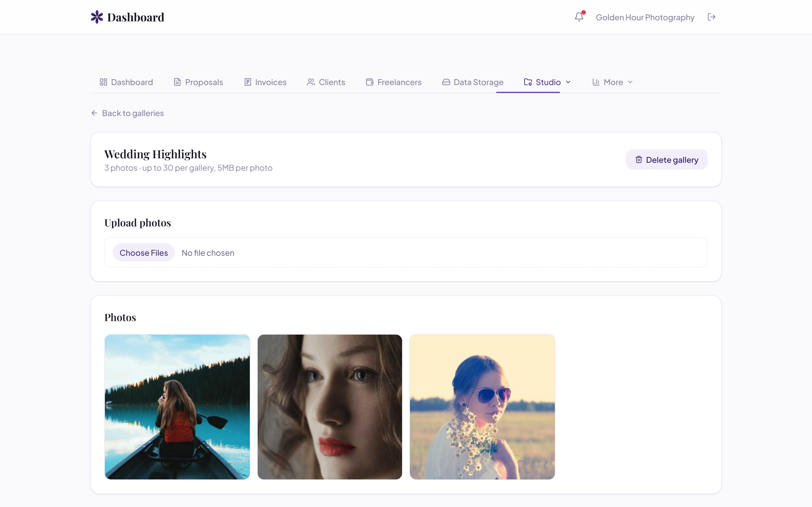Screen dimensions: 812x507
Task: Click the logout icon in header
Action: 711,17
